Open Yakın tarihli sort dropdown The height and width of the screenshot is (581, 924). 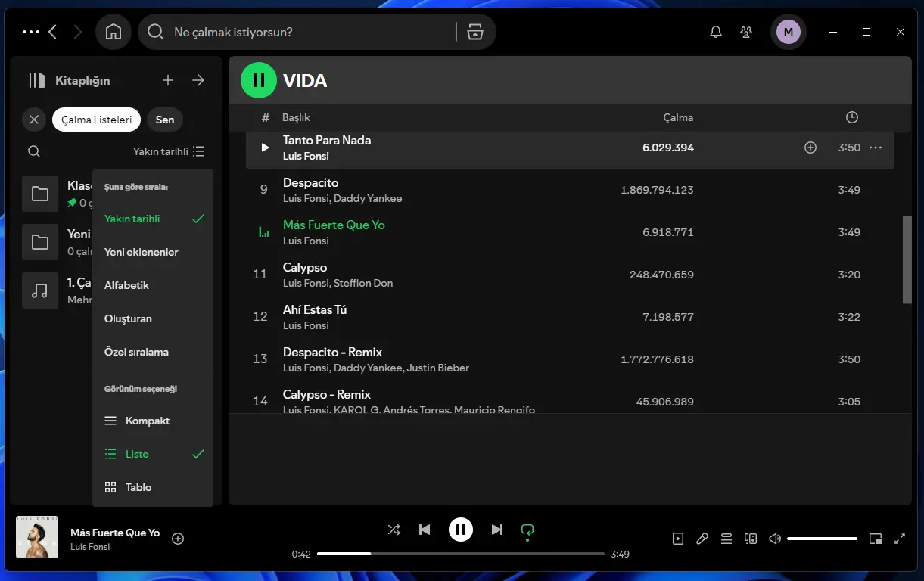(169, 151)
